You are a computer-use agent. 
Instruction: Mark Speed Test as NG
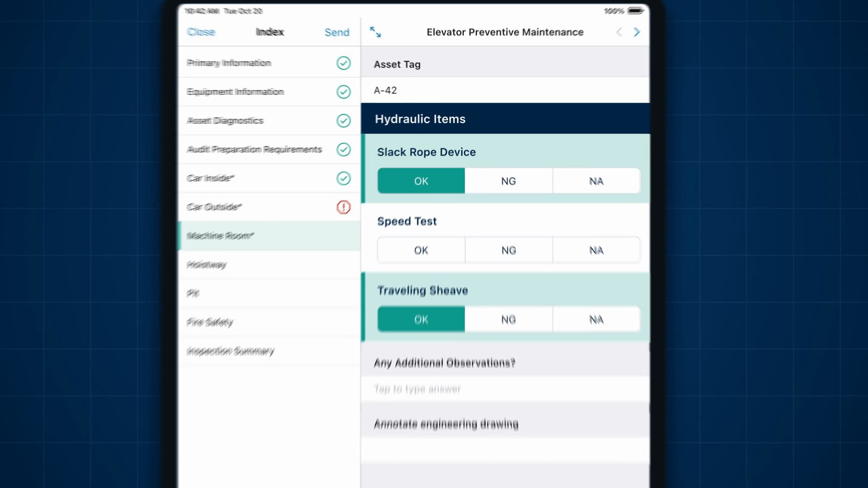click(x=509, y=250)
